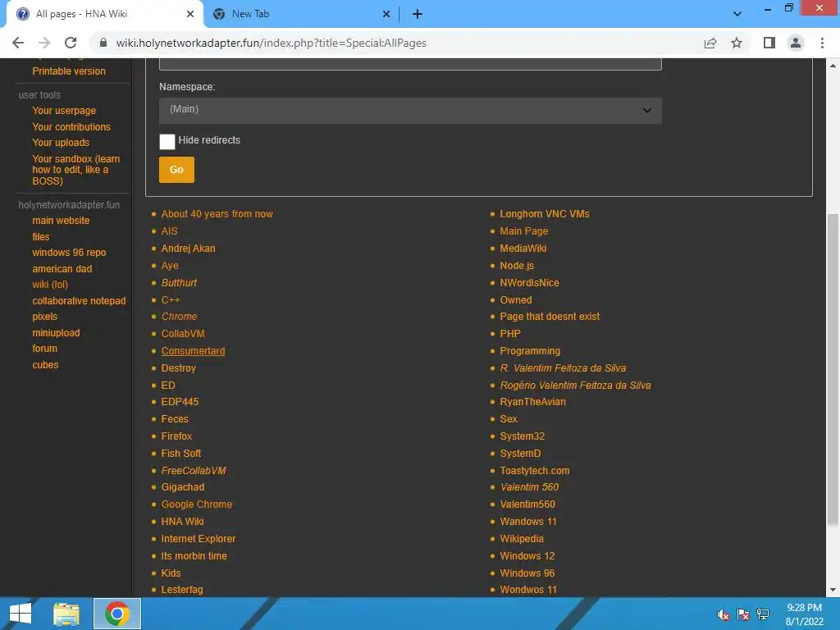Click the address bar URL
The image size is (840, 630).
[271, 43]
